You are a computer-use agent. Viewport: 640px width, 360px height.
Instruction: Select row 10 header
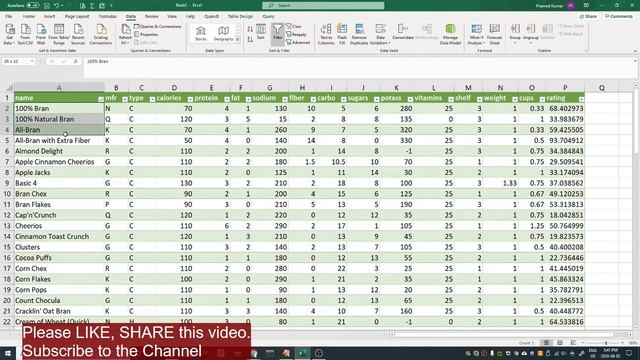click(x=7, y=194)
